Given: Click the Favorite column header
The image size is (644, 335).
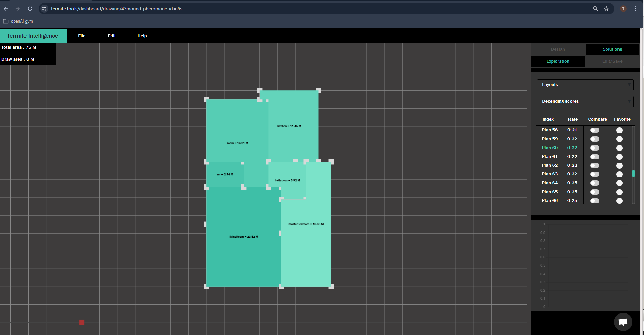Looking at the screenshot, I should pyautogui.click(x=622, y=119).
